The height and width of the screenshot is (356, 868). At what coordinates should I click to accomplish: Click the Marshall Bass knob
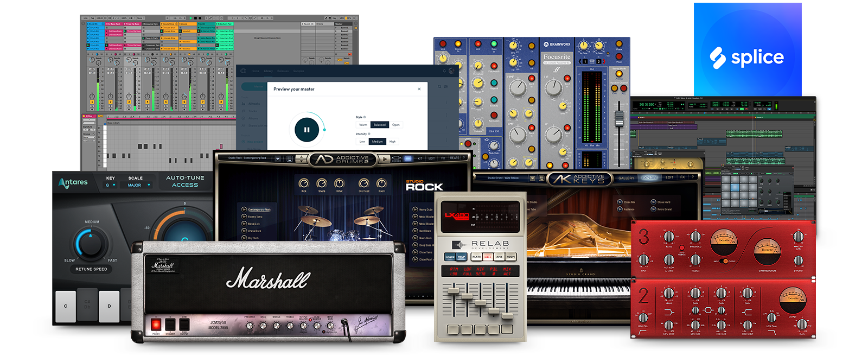coord(263,326)
